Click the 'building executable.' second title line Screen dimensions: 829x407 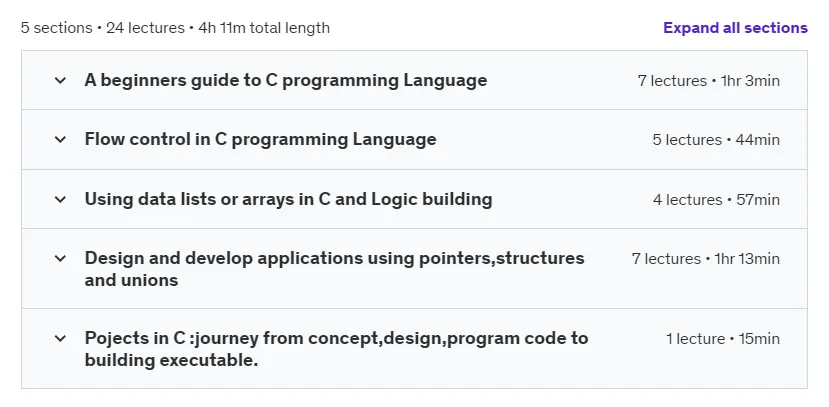click(x=171, y=360)
